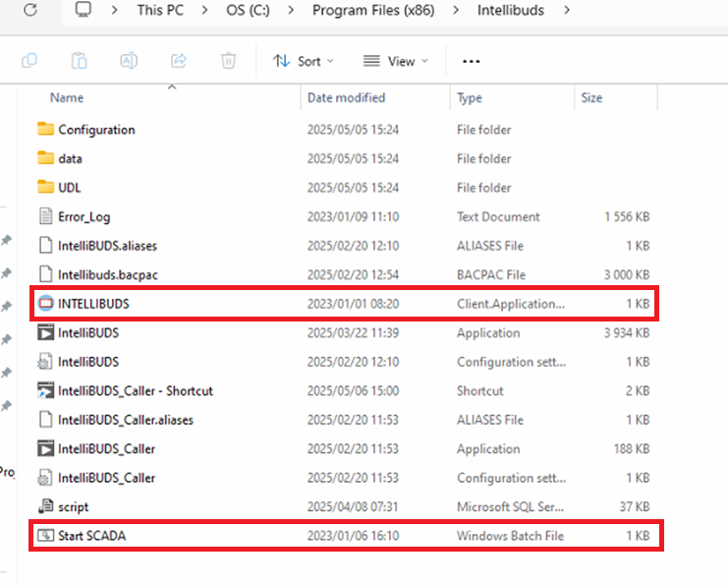
Task: Select the 188 KB IntelliBUDS_Caller application icon
Action: coord(45,448)
